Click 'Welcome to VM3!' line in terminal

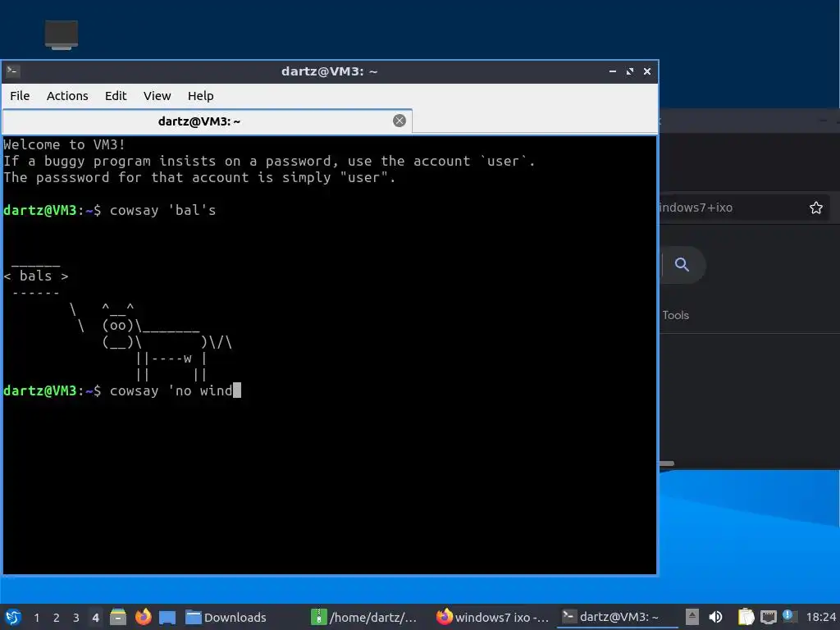coord(64,144)
